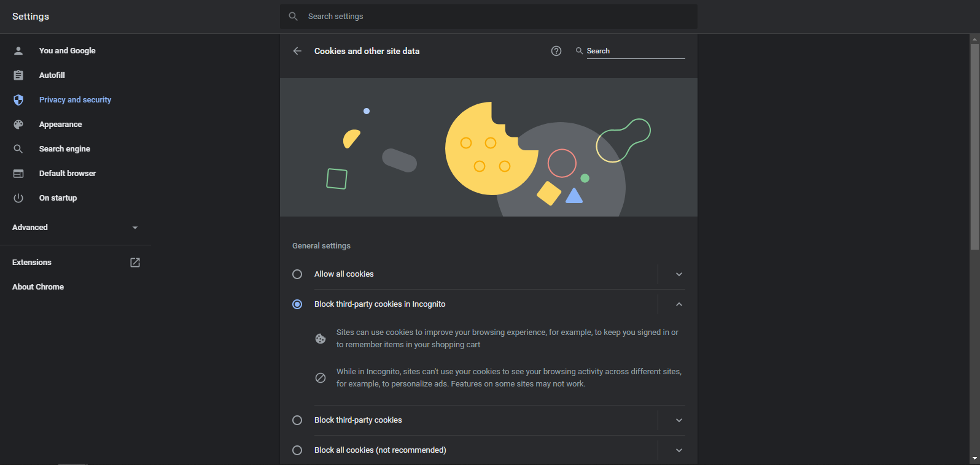The height and width of the screenshot is (465, 980).
Task: Click the Search settings field at top
Action: click(489, 17)
